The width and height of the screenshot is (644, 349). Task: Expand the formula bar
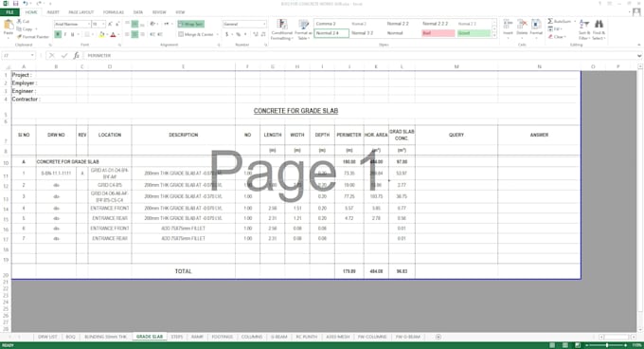639,56
